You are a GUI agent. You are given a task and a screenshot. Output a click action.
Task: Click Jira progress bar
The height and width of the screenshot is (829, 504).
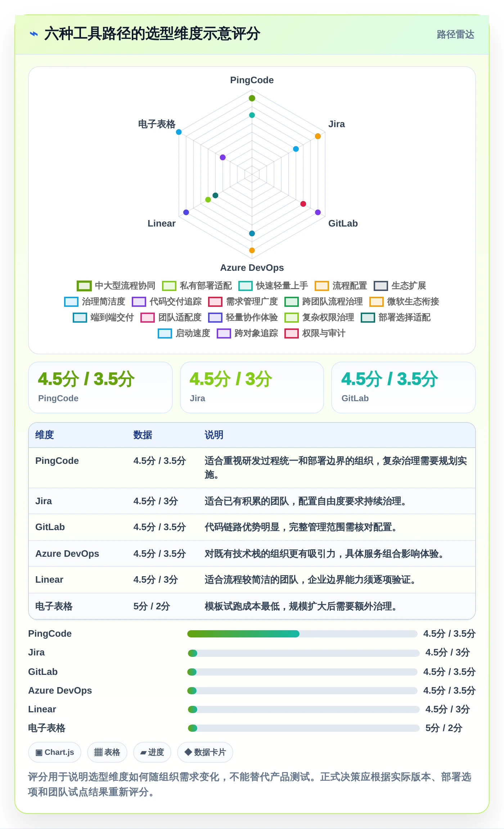[x=303, y=653]
